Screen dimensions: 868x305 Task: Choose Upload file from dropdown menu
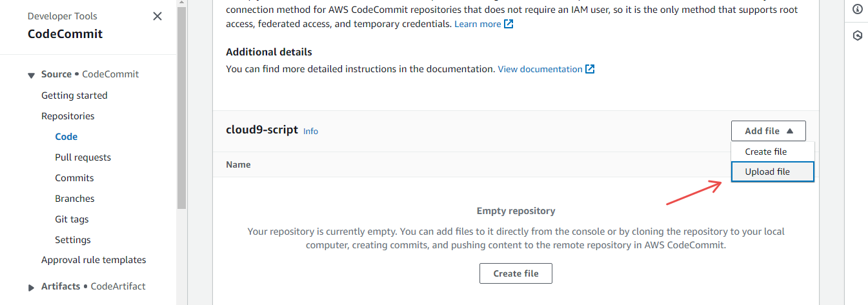[x=767, y=172]
